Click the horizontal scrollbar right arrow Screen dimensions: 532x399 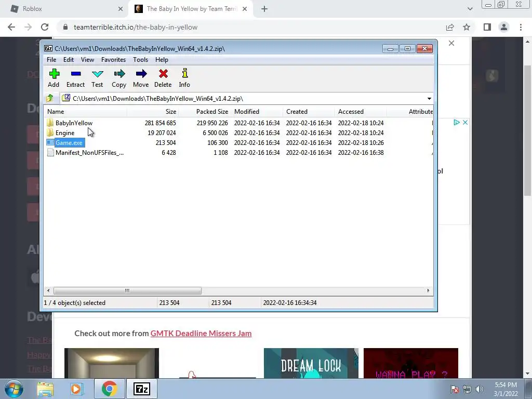pos(428,290)
